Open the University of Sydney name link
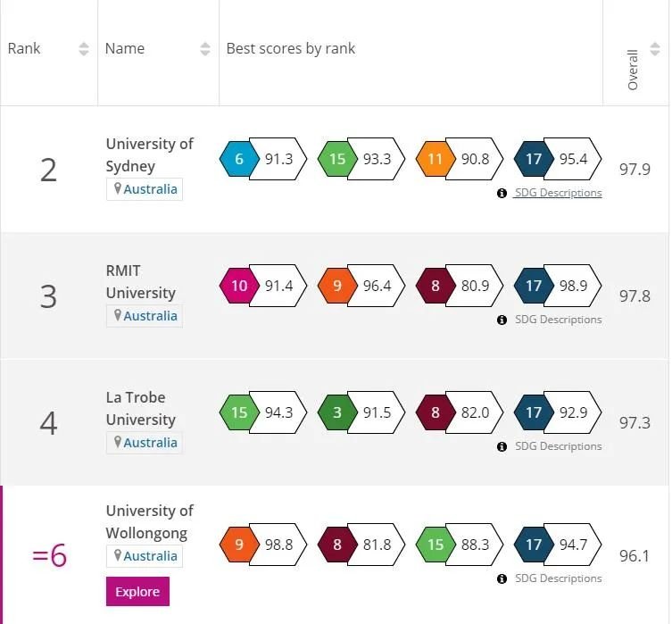 150,154
